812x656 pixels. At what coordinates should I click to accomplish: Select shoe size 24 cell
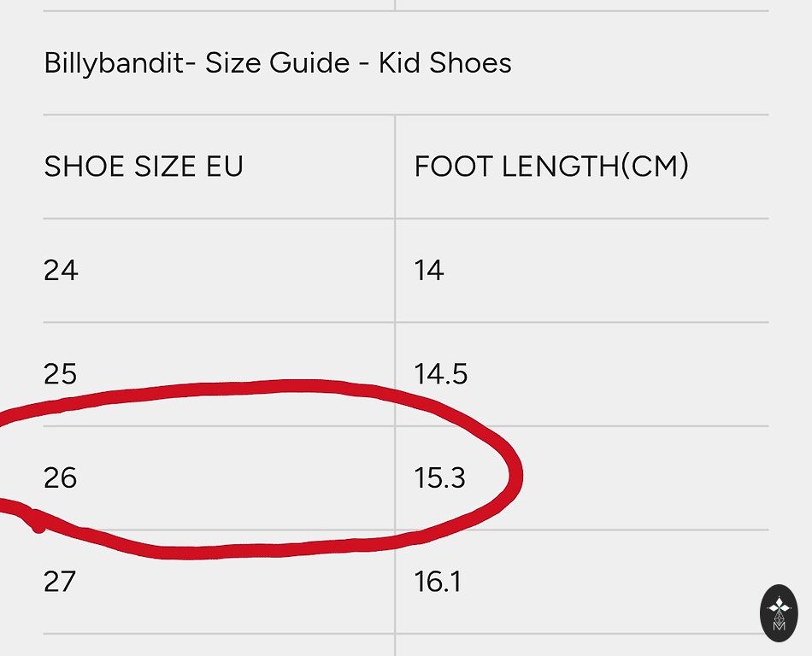click(61, 270)
